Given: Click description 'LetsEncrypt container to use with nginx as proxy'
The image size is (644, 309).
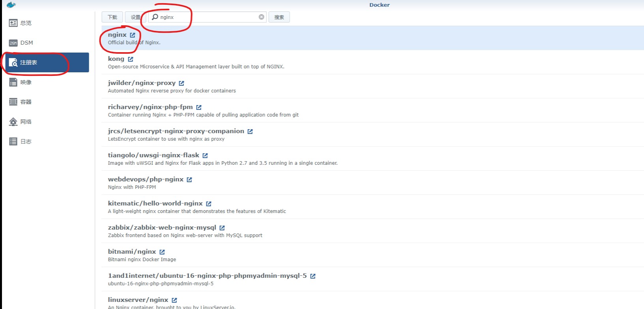Looking at the screenshot, I should point(166,139).
